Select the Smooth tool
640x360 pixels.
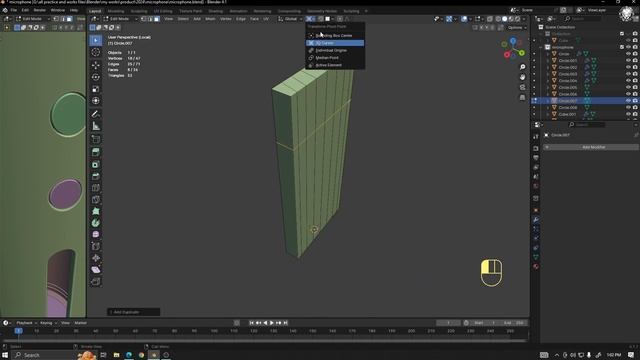point(96,234)
